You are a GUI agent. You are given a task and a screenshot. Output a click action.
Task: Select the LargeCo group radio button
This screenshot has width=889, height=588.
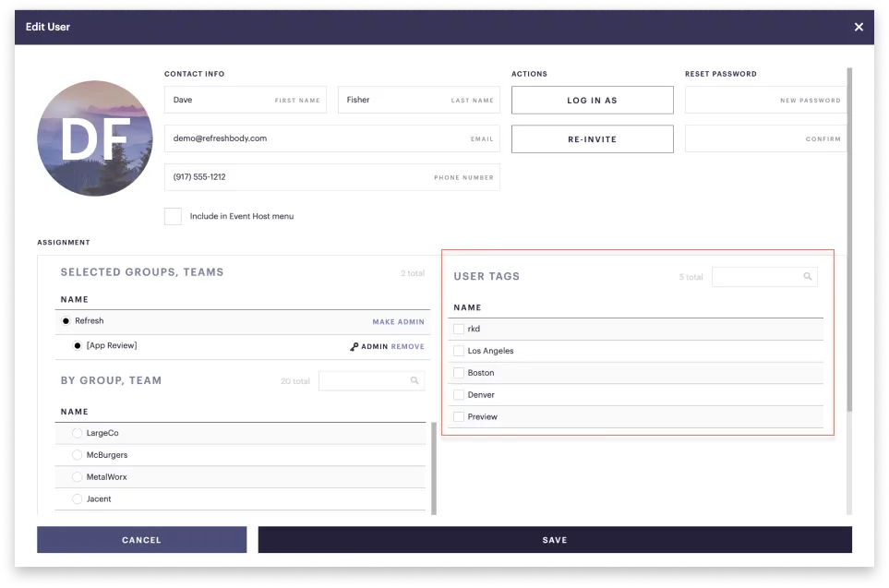(x=78, y=433)
